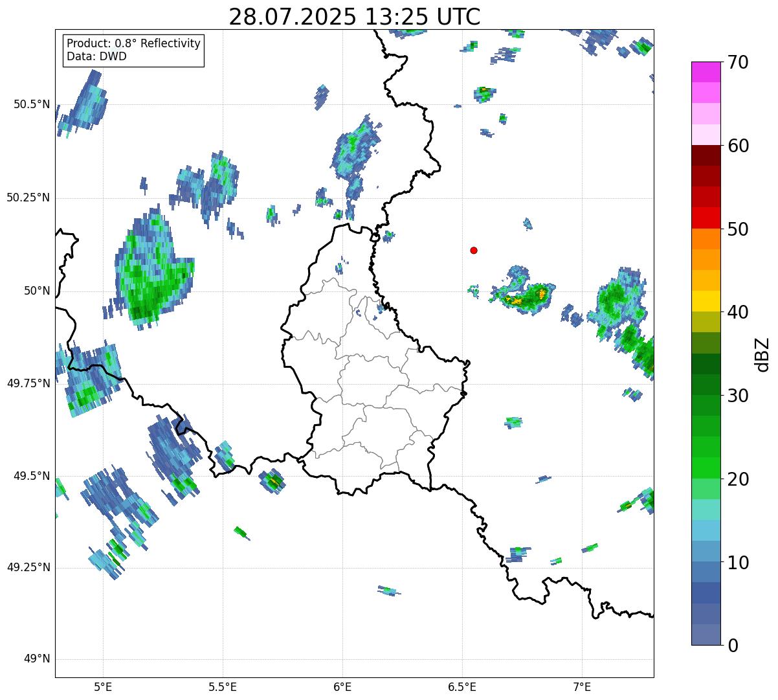Click the red station marker dot

474,250
